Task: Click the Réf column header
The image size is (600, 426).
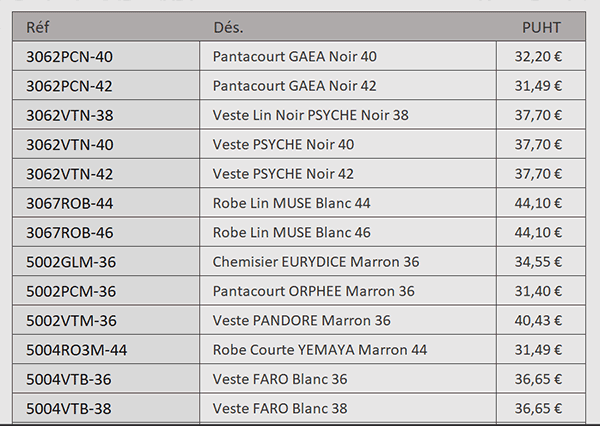Action: [39, 27]
